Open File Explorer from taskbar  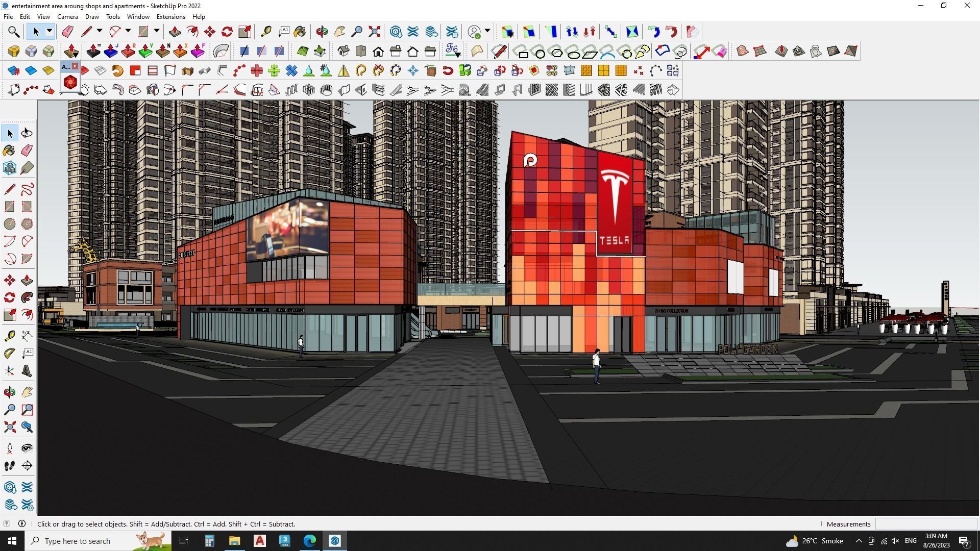click(x=234, y=541)
